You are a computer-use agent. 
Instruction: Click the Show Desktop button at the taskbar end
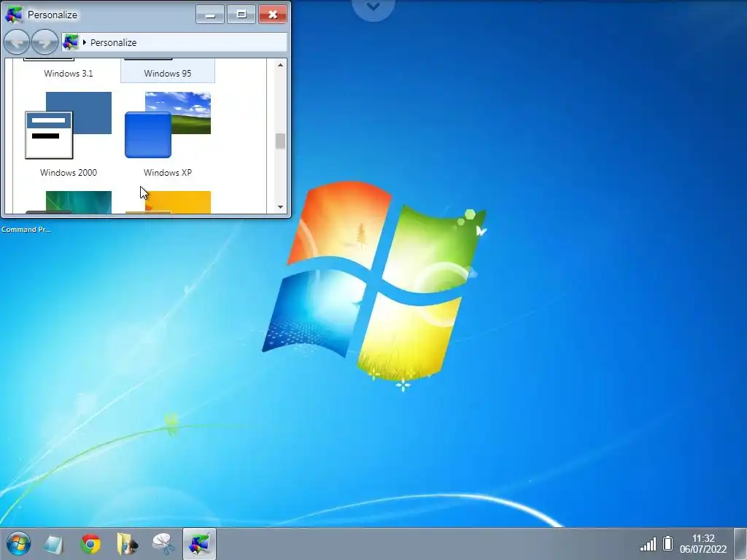tap(740, 543)
